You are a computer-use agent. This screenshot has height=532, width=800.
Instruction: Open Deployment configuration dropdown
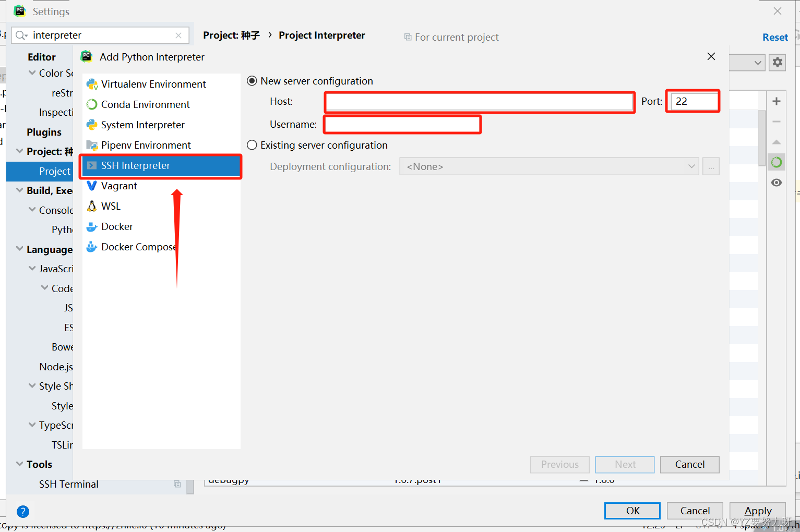[x=549, y=166]
